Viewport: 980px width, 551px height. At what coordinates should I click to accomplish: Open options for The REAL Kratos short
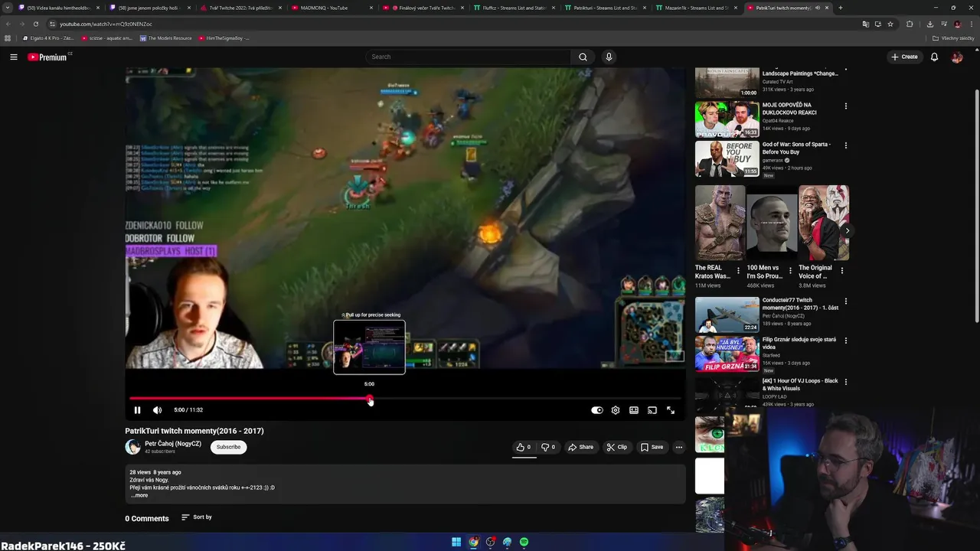[738, 270]
